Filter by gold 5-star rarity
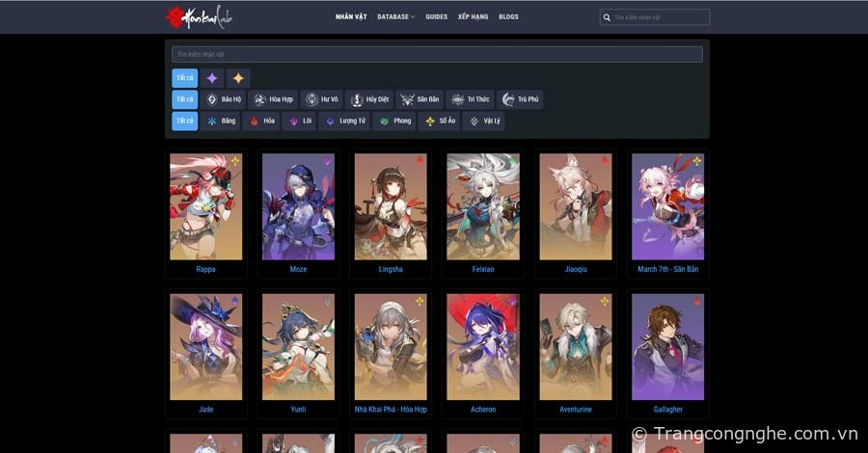 coord(238,78)
